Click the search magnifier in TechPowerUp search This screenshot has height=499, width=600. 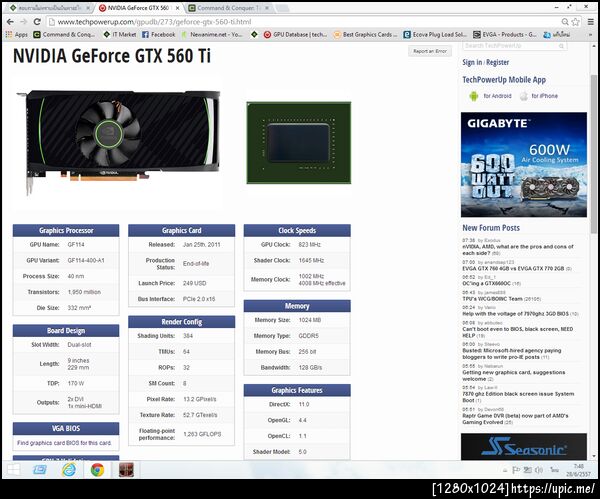click(x=561, y=46)
